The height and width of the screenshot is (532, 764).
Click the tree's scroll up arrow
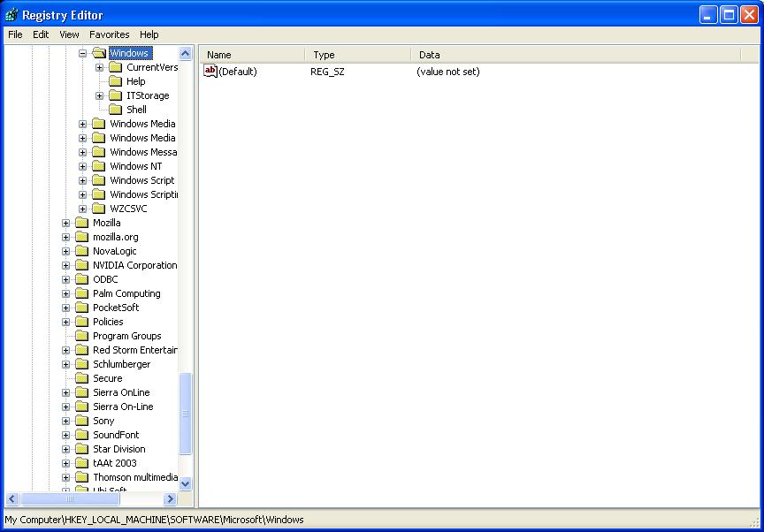(186, 53)
